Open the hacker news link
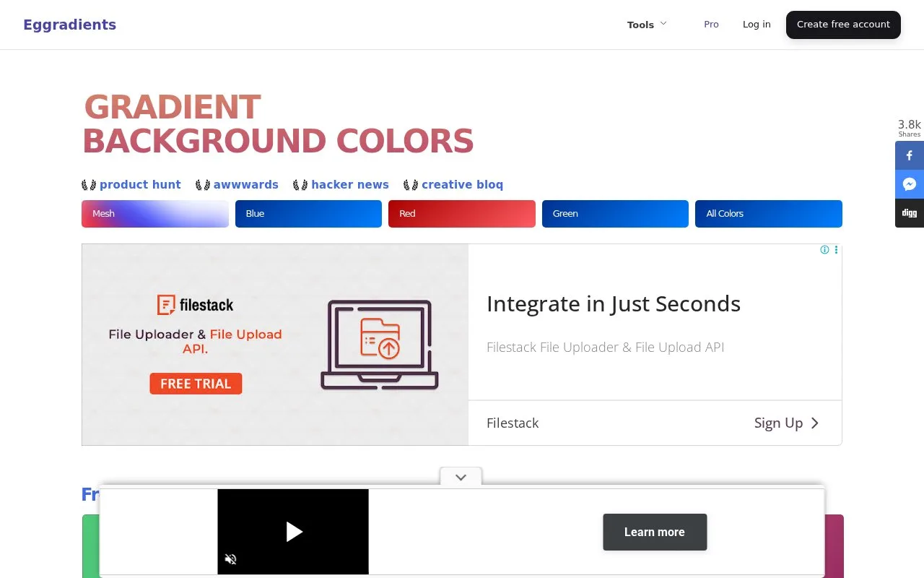This screenshot has width=924, height=578. 349,185
